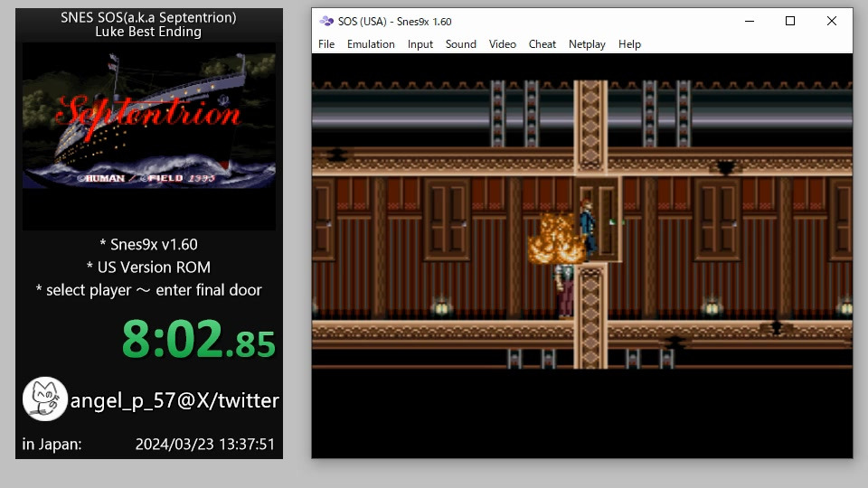
Task: Click the fire explosion in game view
Action: point(555,239)
